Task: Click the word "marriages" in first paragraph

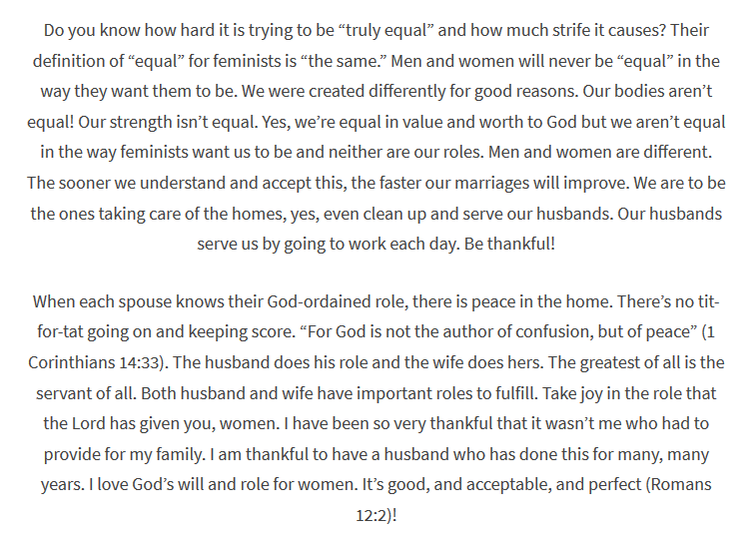Action: coord(491,183)
